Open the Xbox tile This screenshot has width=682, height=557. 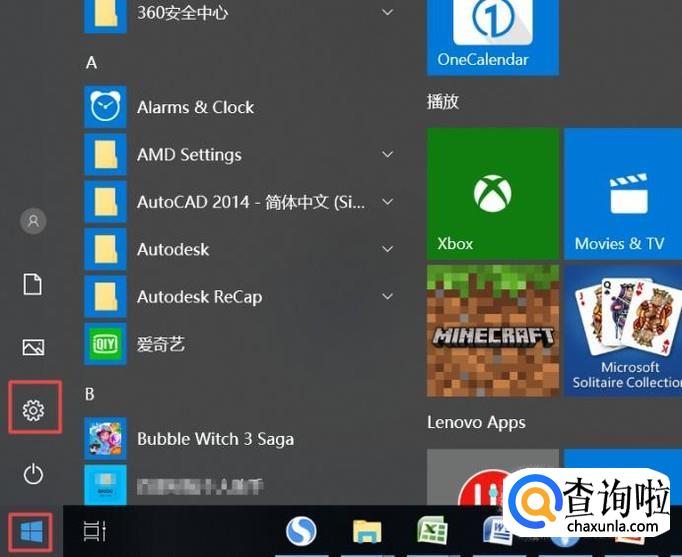[x=493, y=194]
